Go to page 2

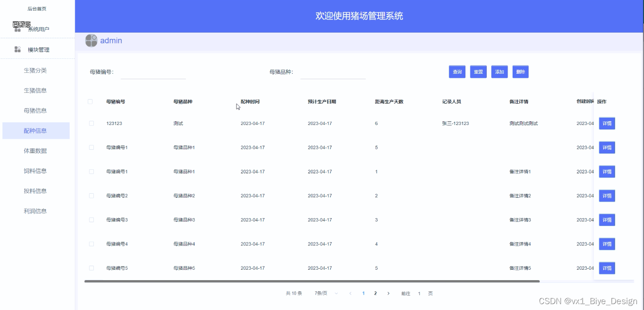375,293
